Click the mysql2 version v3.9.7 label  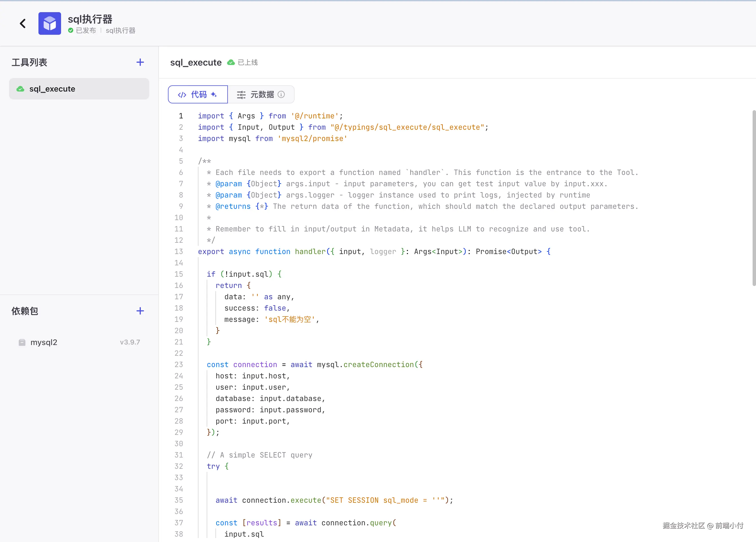click(x=130, y=342)
